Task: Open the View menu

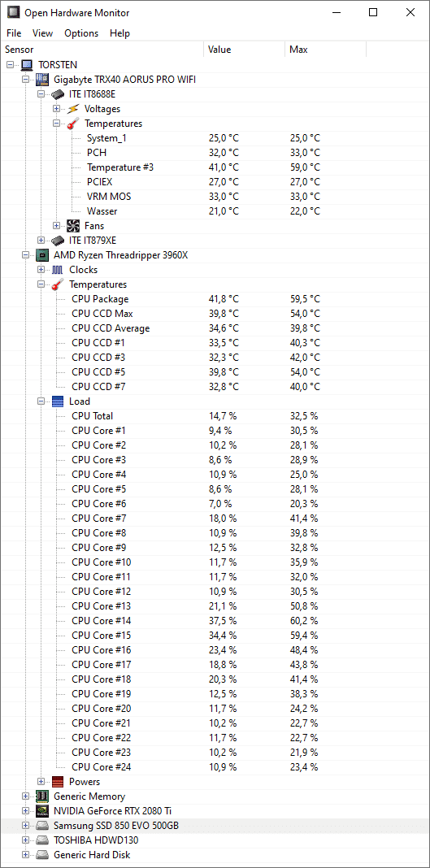Action: tap(42, 33)
